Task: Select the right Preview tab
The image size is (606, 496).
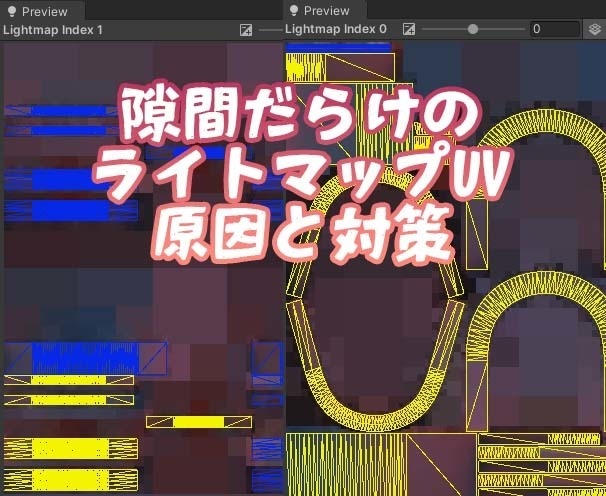Action: pyautogui.click(x=325, y=10)
